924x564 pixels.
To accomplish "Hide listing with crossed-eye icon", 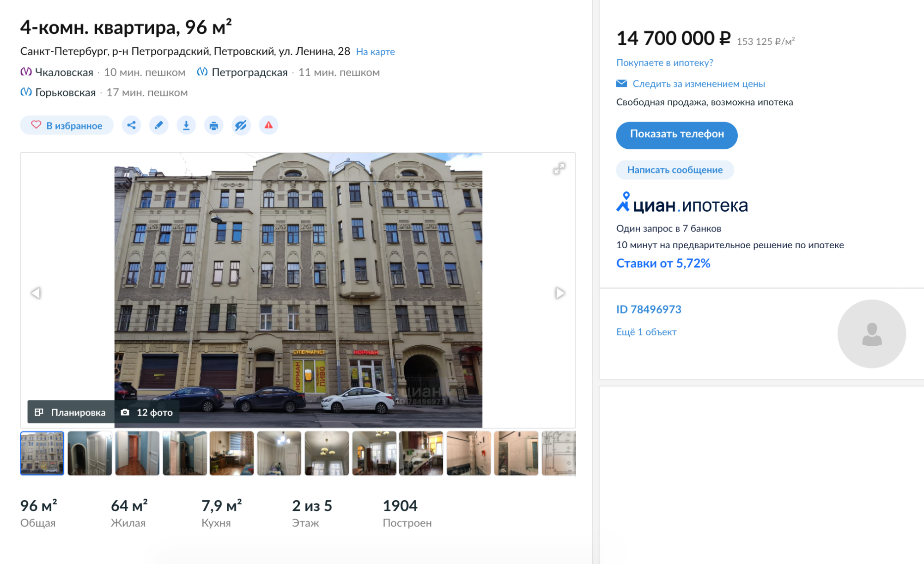I will tap(241, 125).
